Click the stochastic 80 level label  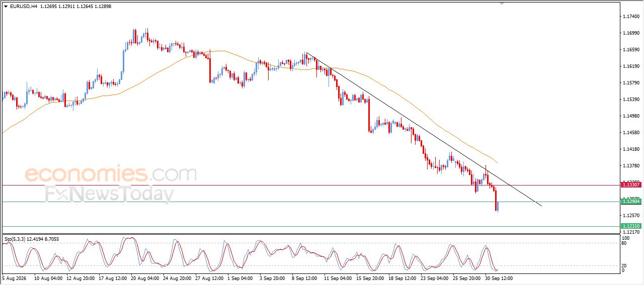624,243
